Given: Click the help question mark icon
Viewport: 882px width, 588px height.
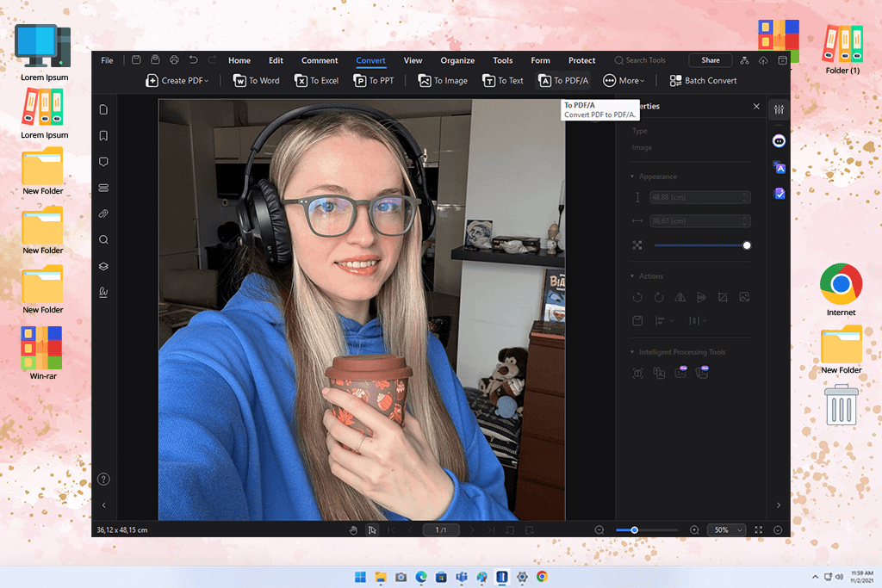Looking at the screenshot, I should (103, 479).
